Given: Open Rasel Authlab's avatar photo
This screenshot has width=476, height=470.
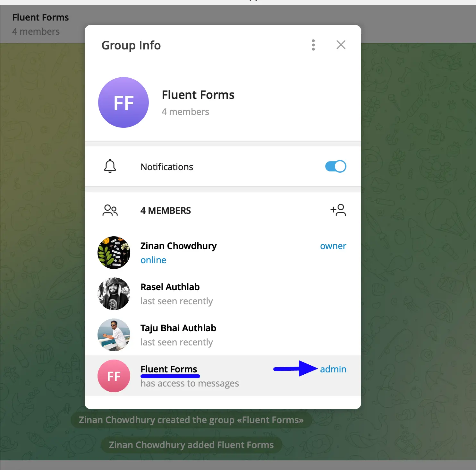Looking at the screenshot, I should [x=114, y=294].
